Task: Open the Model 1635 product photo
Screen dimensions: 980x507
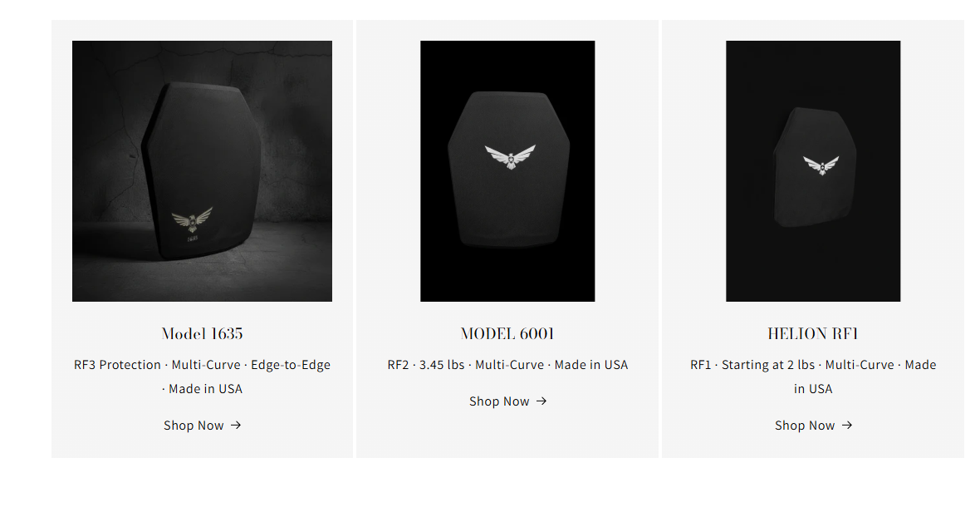Action: [202, 171]
